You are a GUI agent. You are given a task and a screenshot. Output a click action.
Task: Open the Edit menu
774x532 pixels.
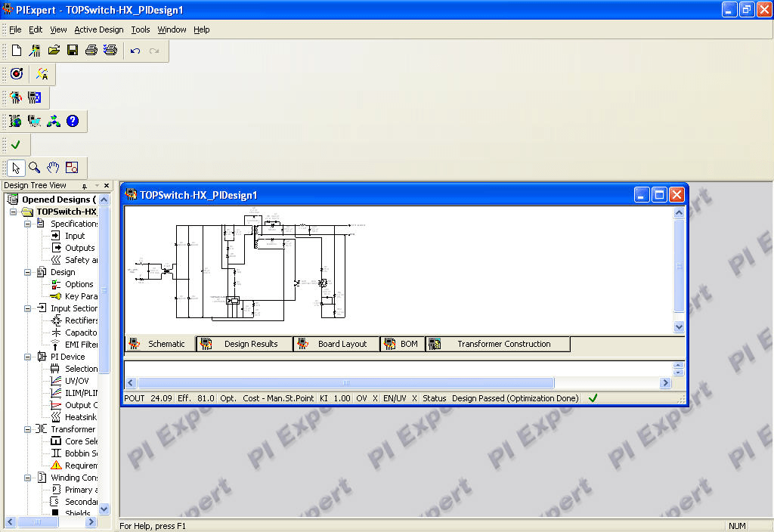pyautogui.click(x=36, y=29)
